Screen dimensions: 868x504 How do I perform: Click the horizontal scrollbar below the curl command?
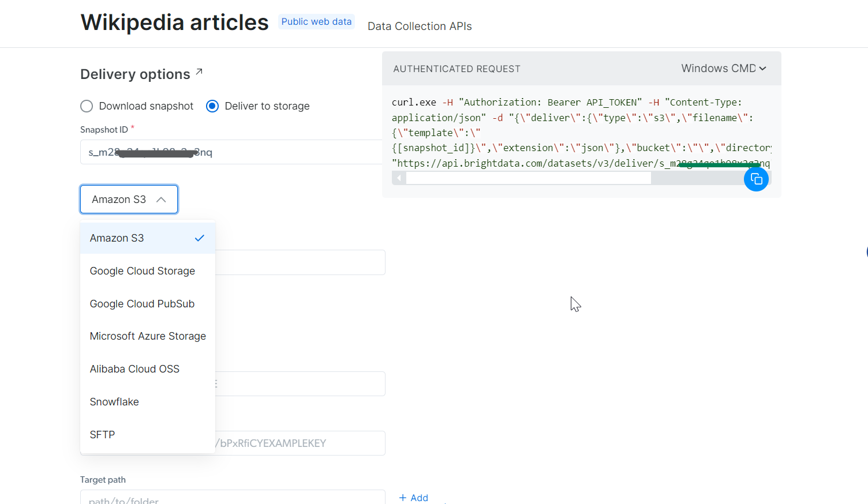point(528,178)
